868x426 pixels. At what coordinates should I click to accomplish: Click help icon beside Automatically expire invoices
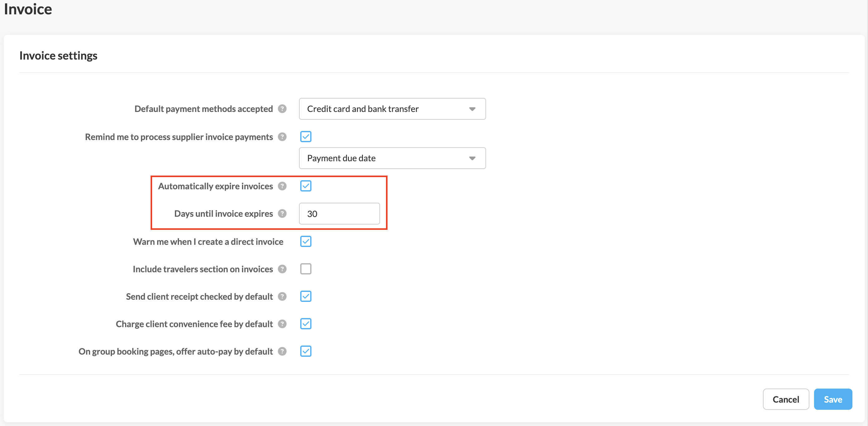[282, 186]
